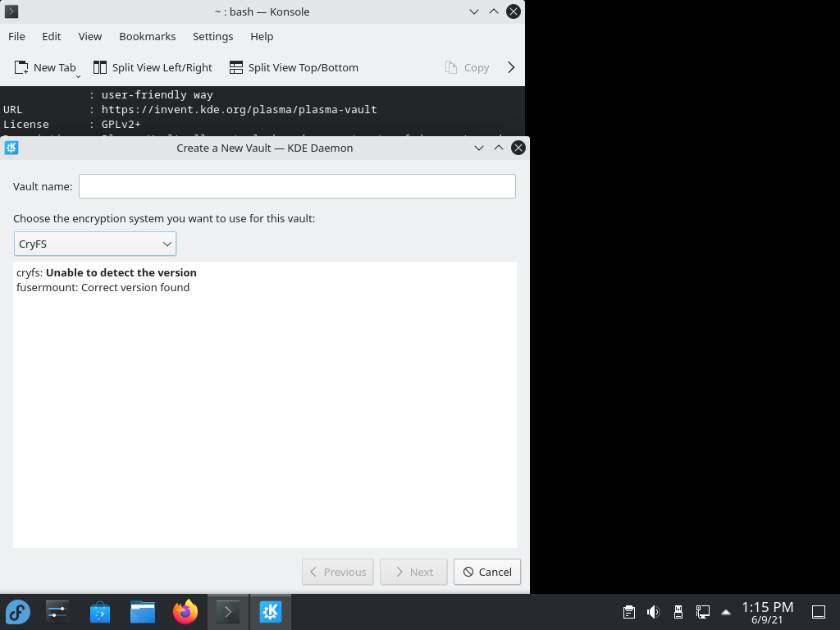Open Dolphin file manager from taskbar
The image size is (840, 630).
pos(143,612)
